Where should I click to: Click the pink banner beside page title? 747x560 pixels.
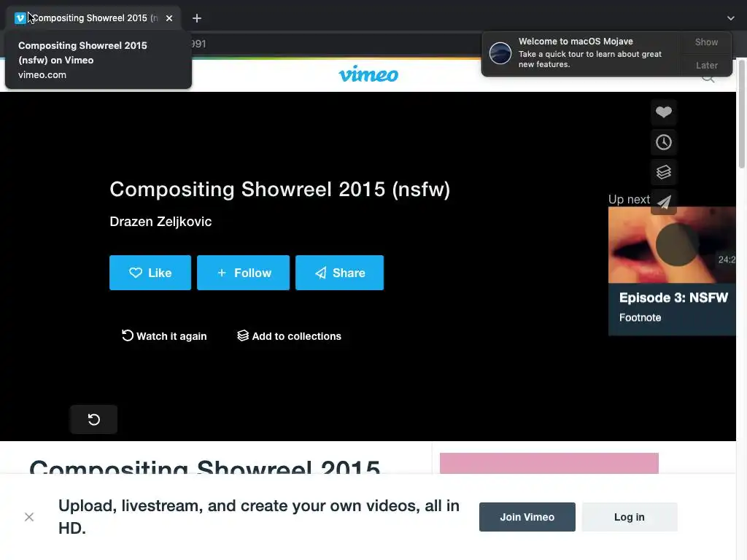549,463
